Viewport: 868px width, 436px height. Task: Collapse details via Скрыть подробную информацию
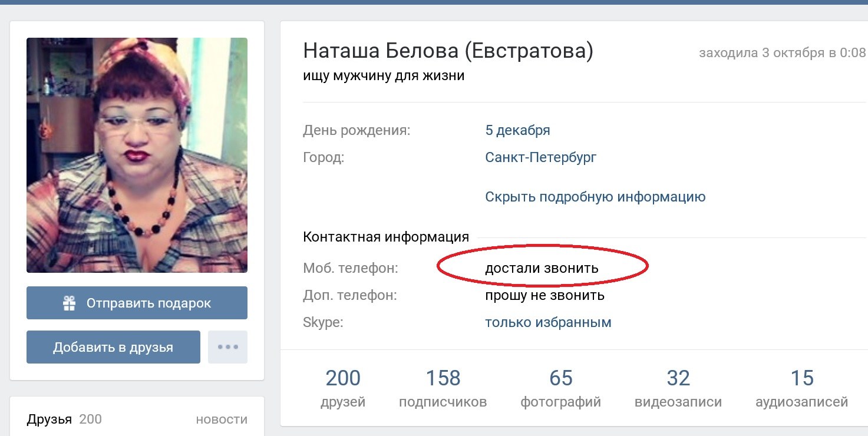click(x=595, y=197)
